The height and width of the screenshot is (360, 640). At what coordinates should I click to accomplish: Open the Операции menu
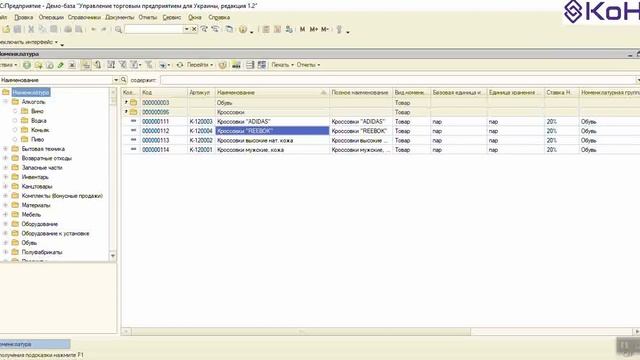click(51, 18)
